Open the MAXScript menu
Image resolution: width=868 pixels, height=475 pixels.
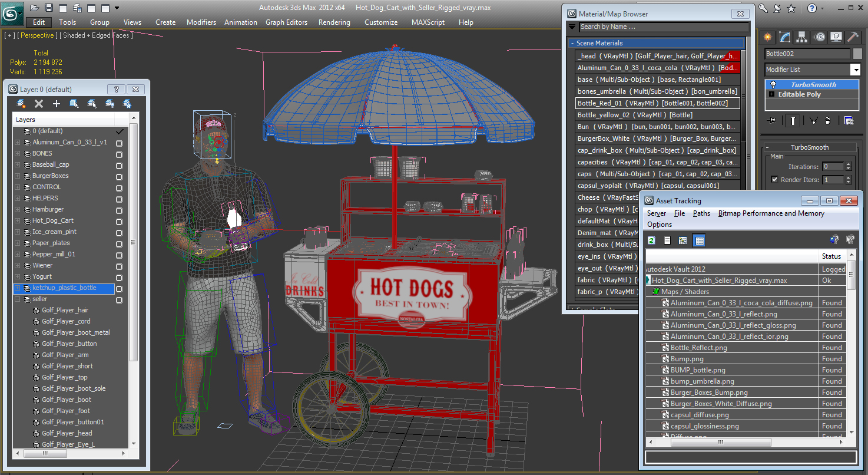click(x=428, y=22)
